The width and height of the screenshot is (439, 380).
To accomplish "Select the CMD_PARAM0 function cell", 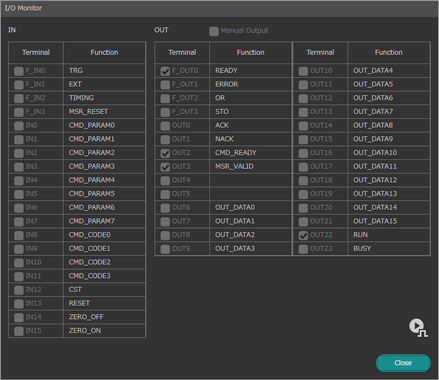I will click(104, 125).
